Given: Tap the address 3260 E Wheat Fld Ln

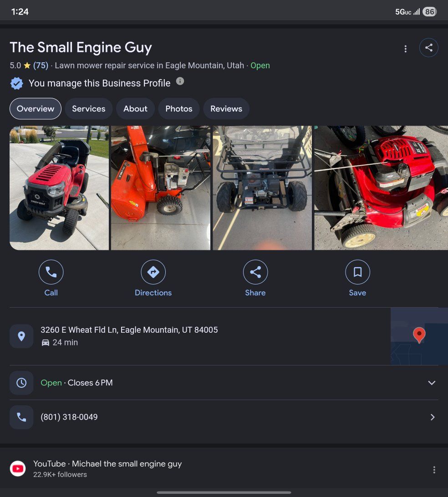Looking at the screenshot, I should click(x=129, y=330).
